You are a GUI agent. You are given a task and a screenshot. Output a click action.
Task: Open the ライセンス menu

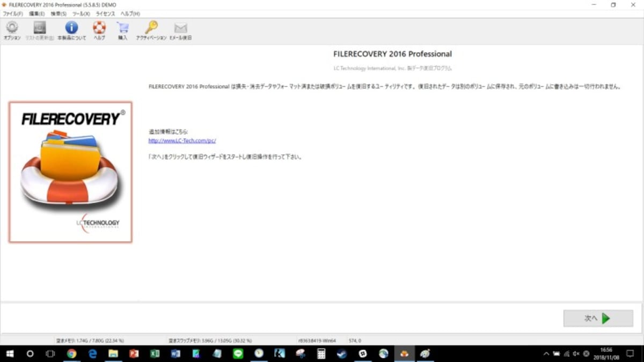click(105, 13)
